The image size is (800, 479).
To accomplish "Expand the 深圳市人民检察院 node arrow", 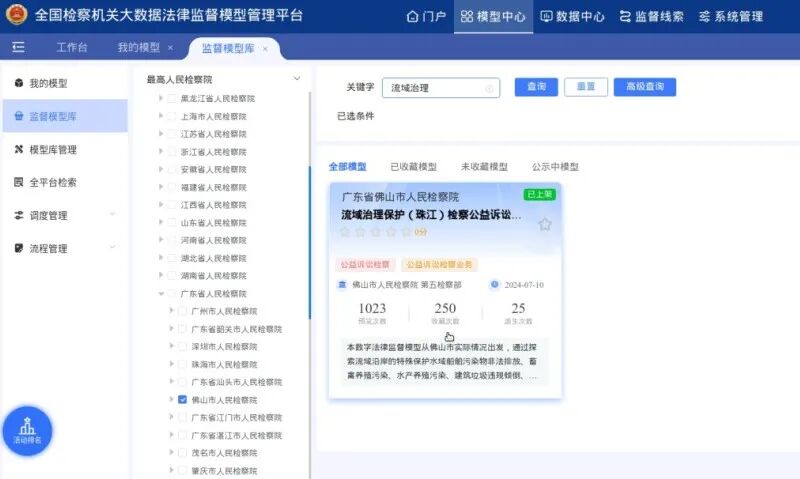I will click(x=171, y=346).
